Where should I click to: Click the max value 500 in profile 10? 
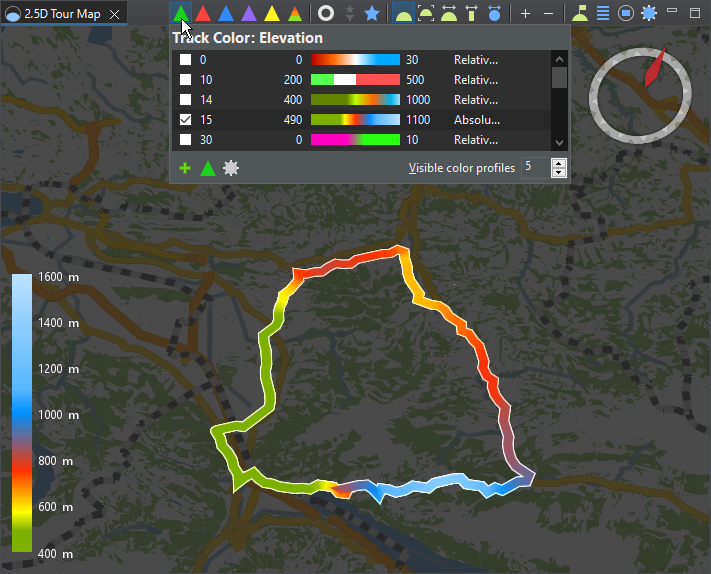click(x=415, y=80)
